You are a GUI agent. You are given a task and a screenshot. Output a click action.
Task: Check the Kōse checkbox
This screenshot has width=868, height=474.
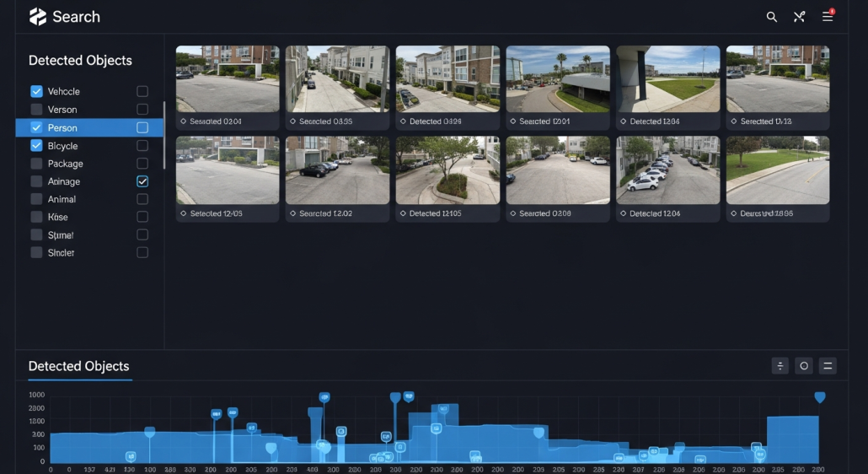pos(36,217)
